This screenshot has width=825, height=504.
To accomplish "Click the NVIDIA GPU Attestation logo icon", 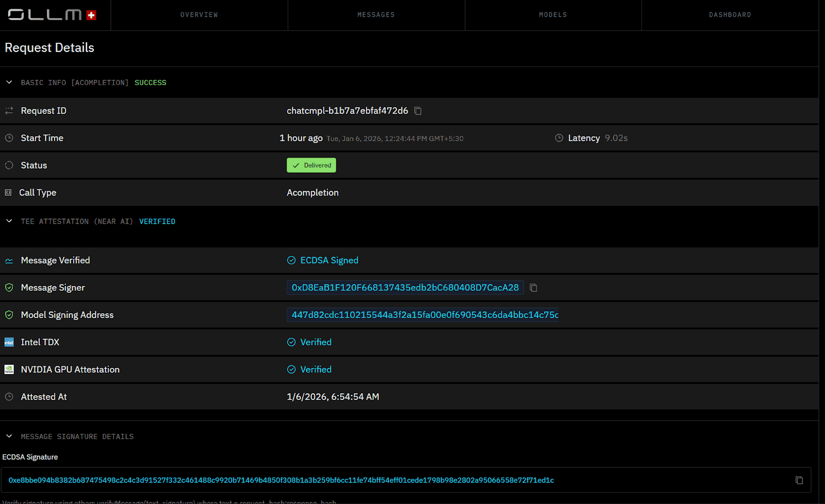I will coord(9,369).
